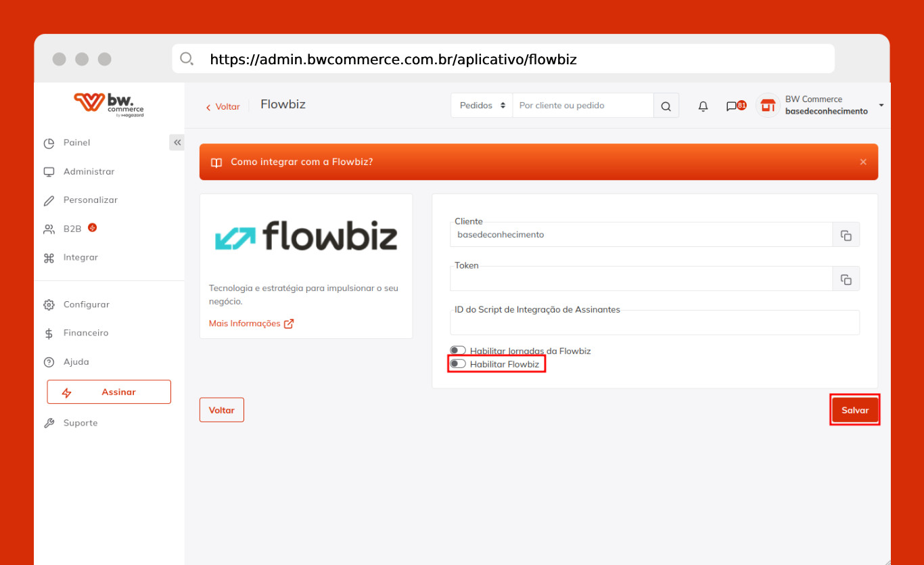The image size is (924, 565).
Task: Click the Token input field
Action: (641, 279)
